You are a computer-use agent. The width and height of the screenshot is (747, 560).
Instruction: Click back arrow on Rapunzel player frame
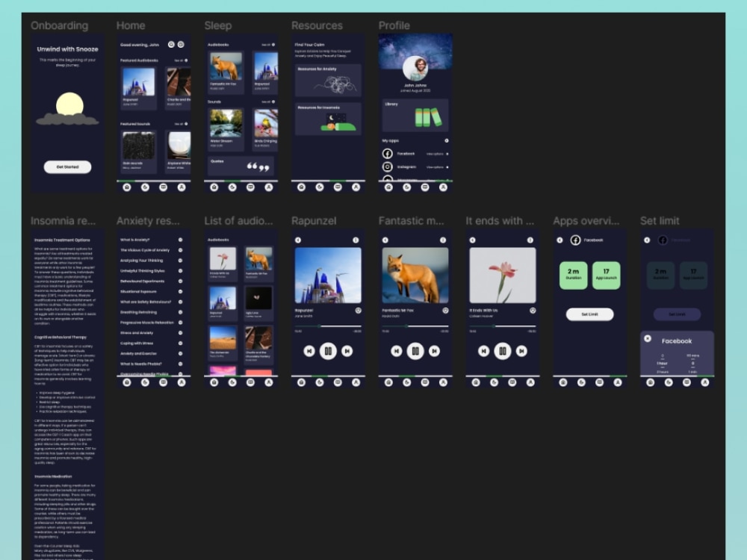pos(298,240)
